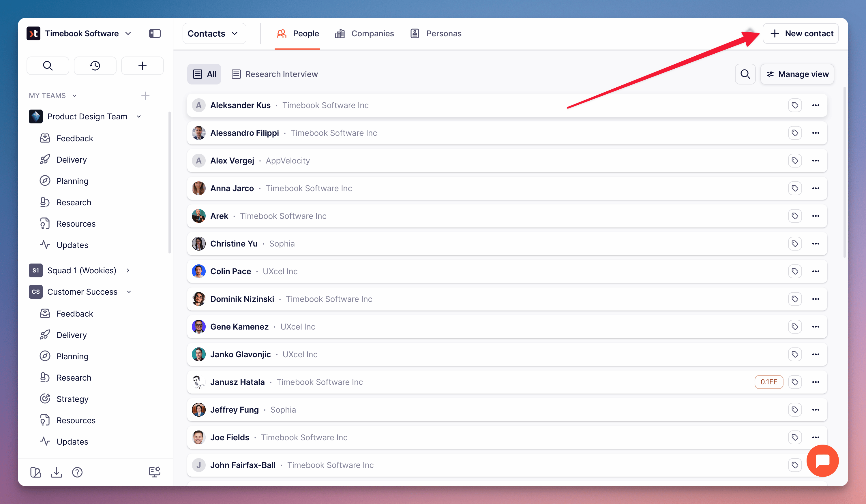Click the help question mark icon

(x=77, y=472)
